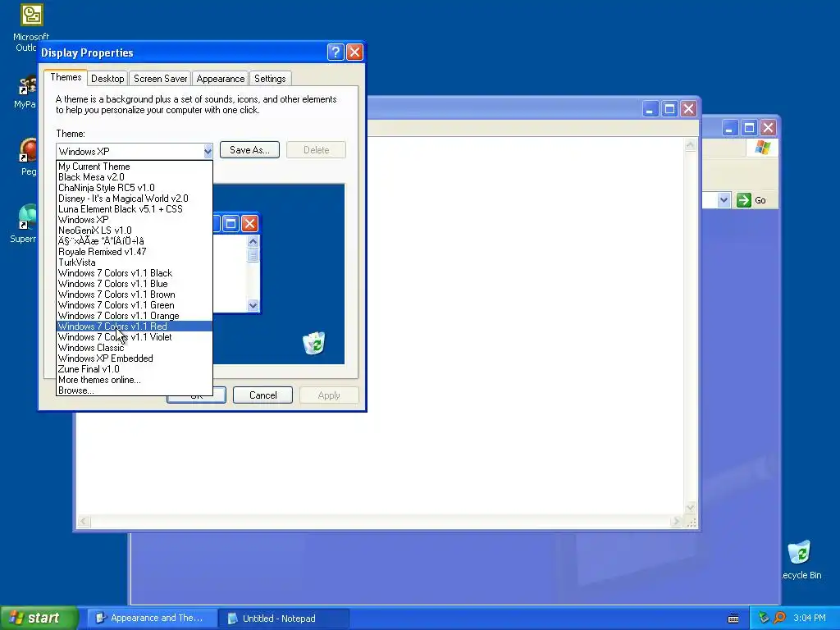
Task: Select Zune Final v1.0 theme
Action: coord(135,369)
